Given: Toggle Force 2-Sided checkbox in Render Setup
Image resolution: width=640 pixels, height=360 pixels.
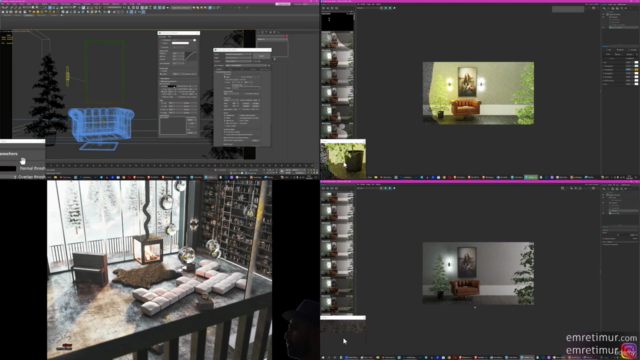Looking at the screenshot, I should click(x=239, y=121).
